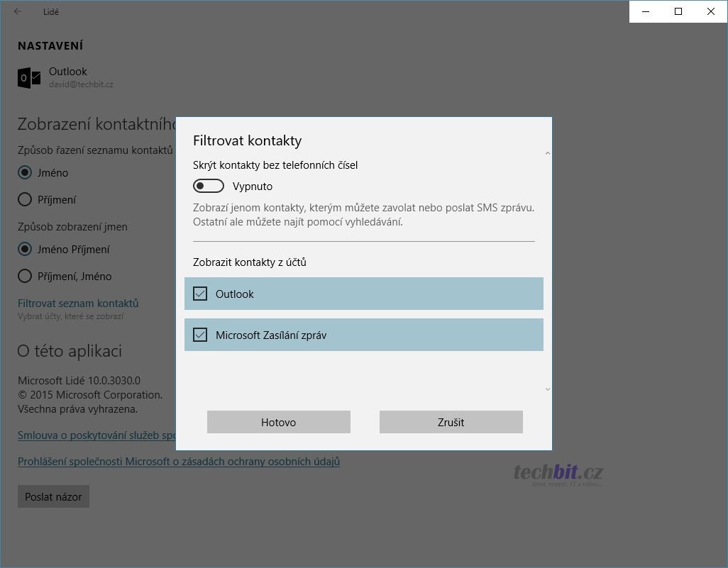Choose the Příjmení sort order radio button
This screenshot has height=568, width=728.
coord(25,199)
